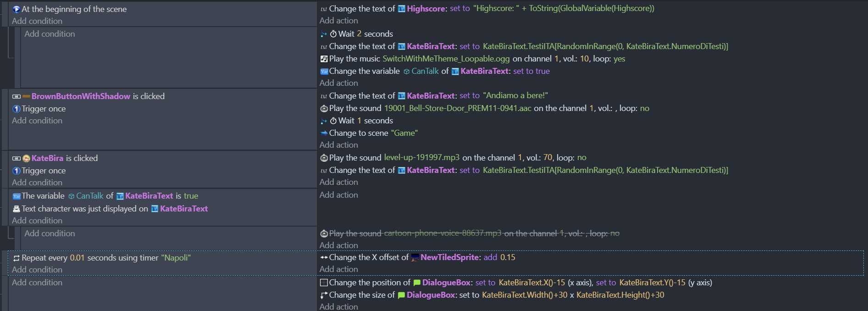
Task: Open the "Andiamo a bere!" text value
Action: 515,95
